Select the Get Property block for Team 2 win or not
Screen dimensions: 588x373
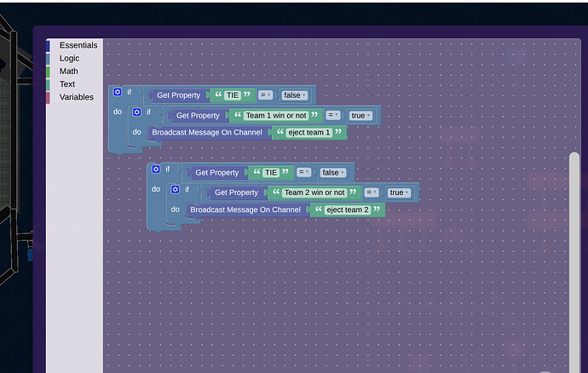click(236, 192)
